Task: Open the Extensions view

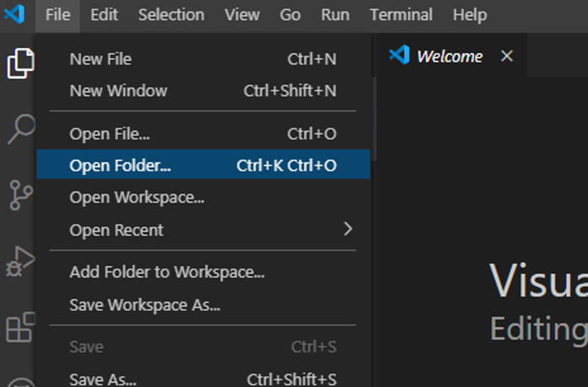Action: click(x=20, y=326)
